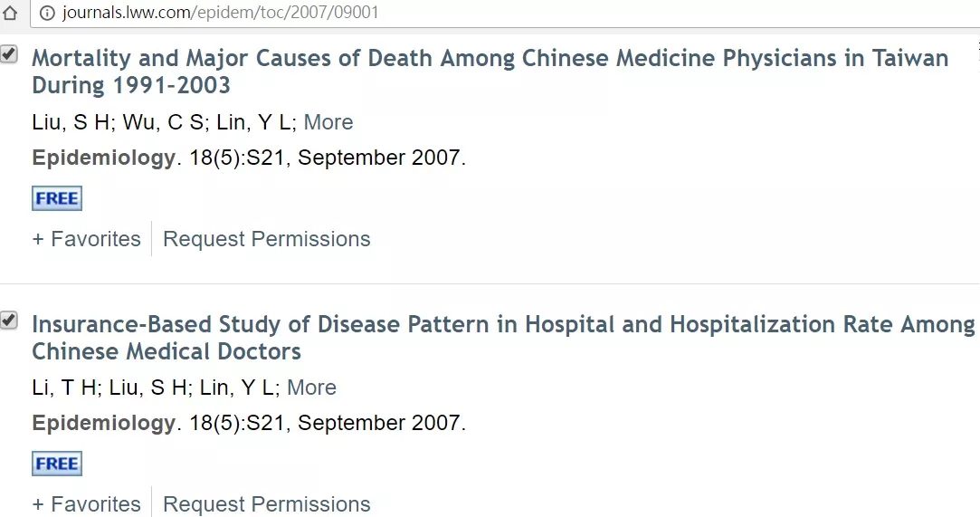This screenshot has width=980, height=517.
Task: Add the Mortality article to Favorites
Action: click(x=87, y=239)
